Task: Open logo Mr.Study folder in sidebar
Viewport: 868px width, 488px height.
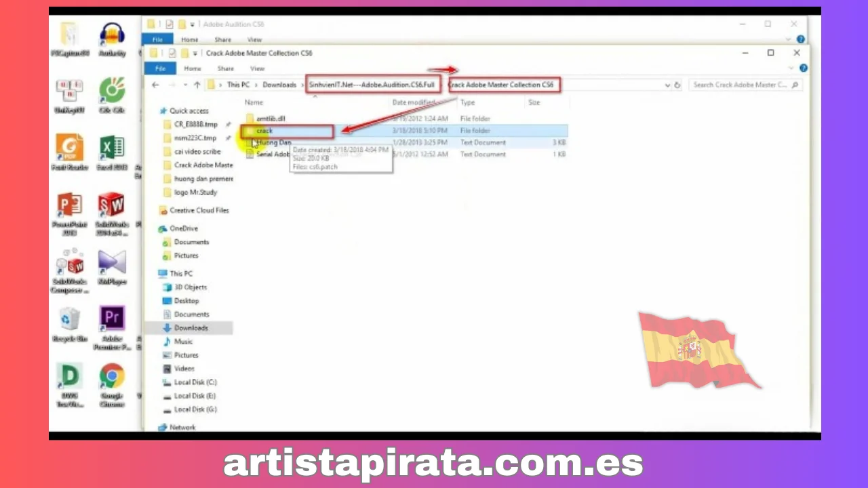Action: [x=195, y=192]
